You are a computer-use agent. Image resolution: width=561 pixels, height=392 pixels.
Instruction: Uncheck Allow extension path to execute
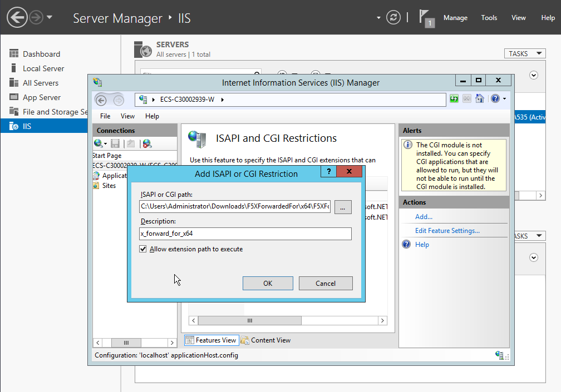(142, 249)
